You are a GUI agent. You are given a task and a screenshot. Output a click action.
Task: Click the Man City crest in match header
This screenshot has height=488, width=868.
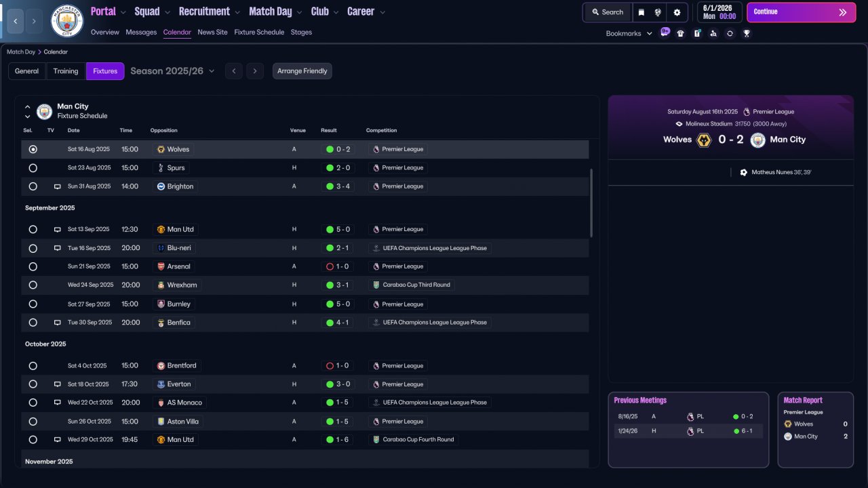pos(757,140)
